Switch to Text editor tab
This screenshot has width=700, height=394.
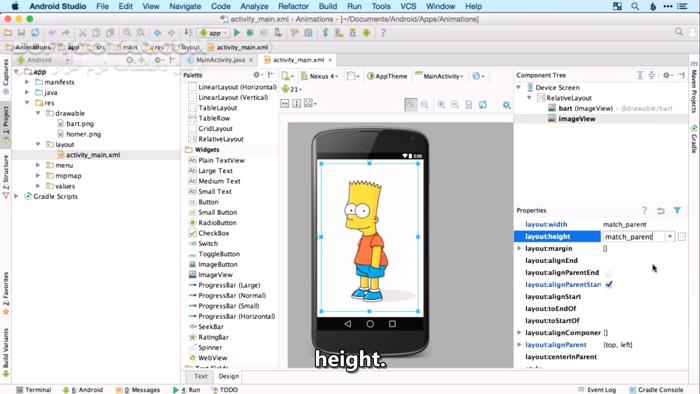200,376
